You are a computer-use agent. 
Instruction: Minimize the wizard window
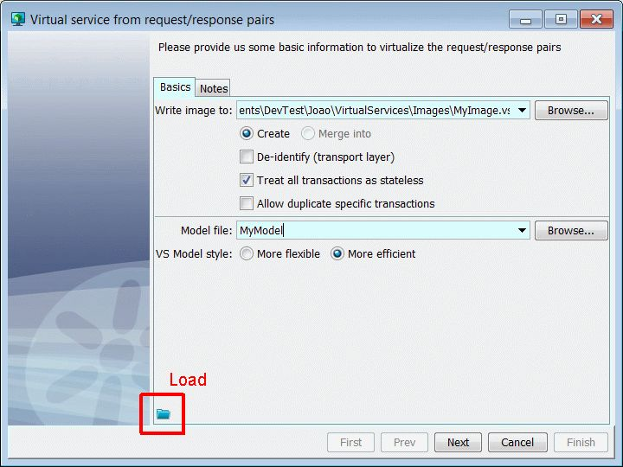(x=526, y=19)
